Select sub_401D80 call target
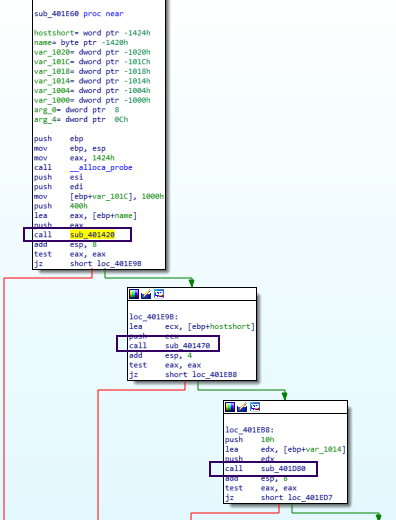 pos(283,469)
